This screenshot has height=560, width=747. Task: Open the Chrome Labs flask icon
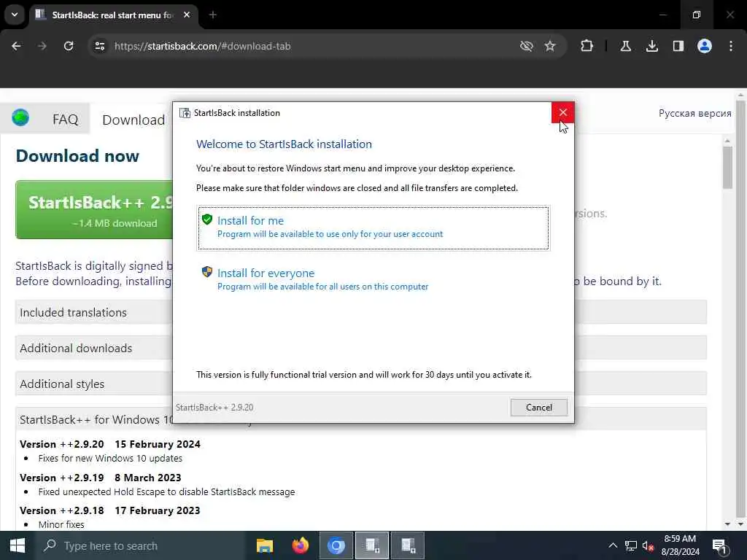[x=625, y=46]
